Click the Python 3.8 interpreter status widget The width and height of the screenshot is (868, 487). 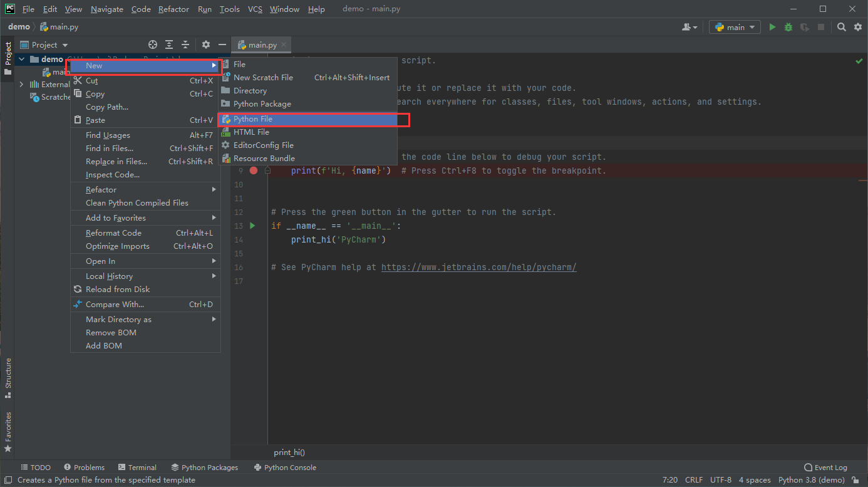click(811, 480)
